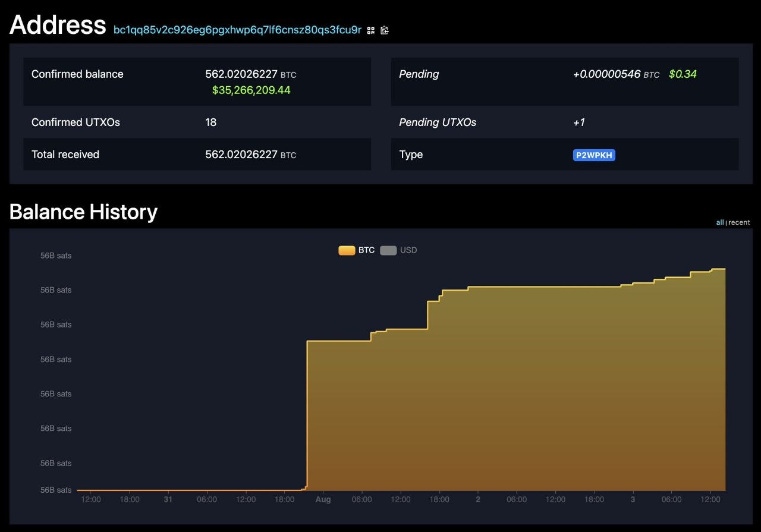Click the gray USD legend swatch
The height and width of the screenshot is (532, 761).
[388, 250]
